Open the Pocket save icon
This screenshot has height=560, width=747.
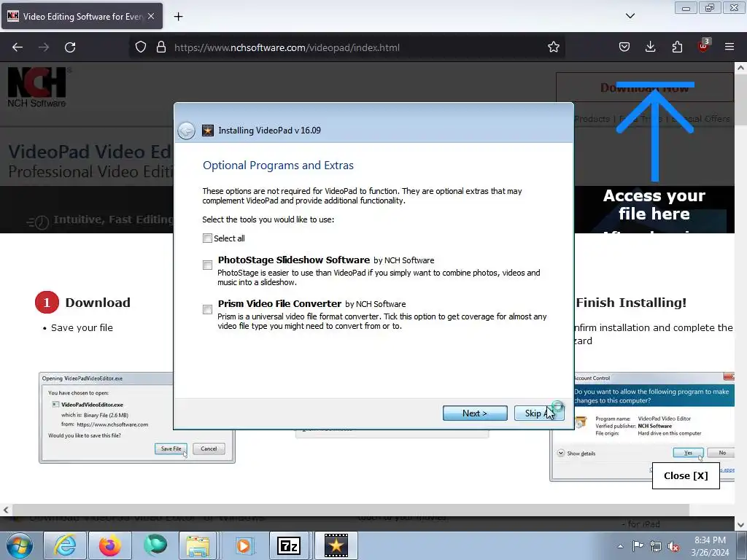[624, 47]
